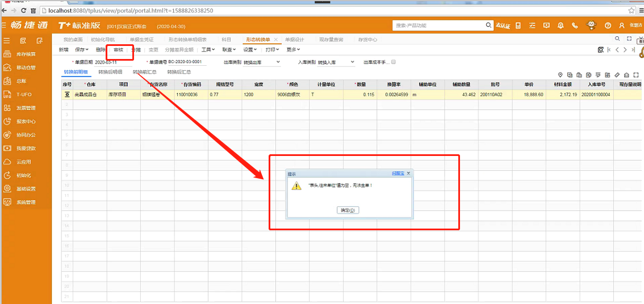Switch to 现存量查询 tab
The image size is (644, 304).
[331, 40]
